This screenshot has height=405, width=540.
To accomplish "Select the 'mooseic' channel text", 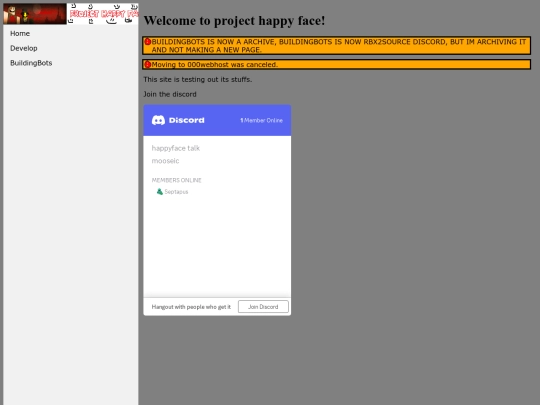I will (165, 161).
